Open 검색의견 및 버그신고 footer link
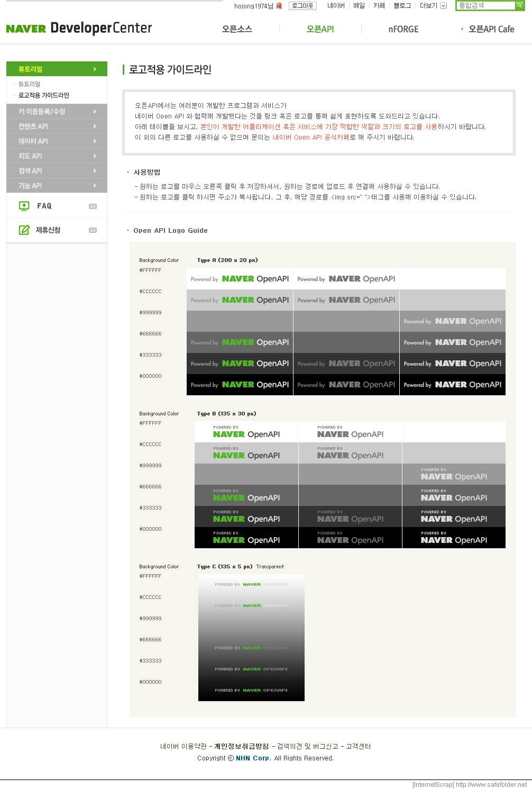 pyautogui.click(x=308, y=747)
